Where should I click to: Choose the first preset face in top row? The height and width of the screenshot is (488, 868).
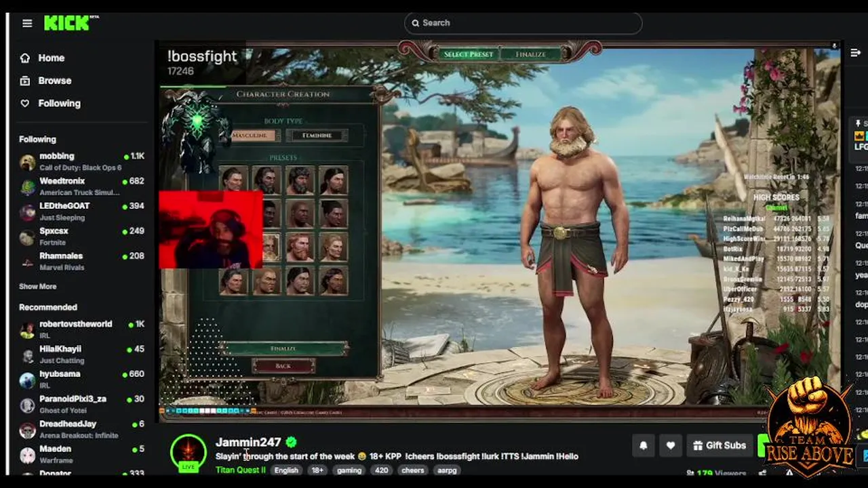[233, 180]
